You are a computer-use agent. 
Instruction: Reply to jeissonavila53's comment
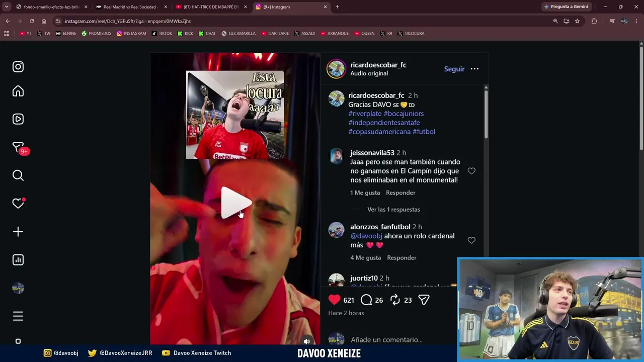point(400,193)
